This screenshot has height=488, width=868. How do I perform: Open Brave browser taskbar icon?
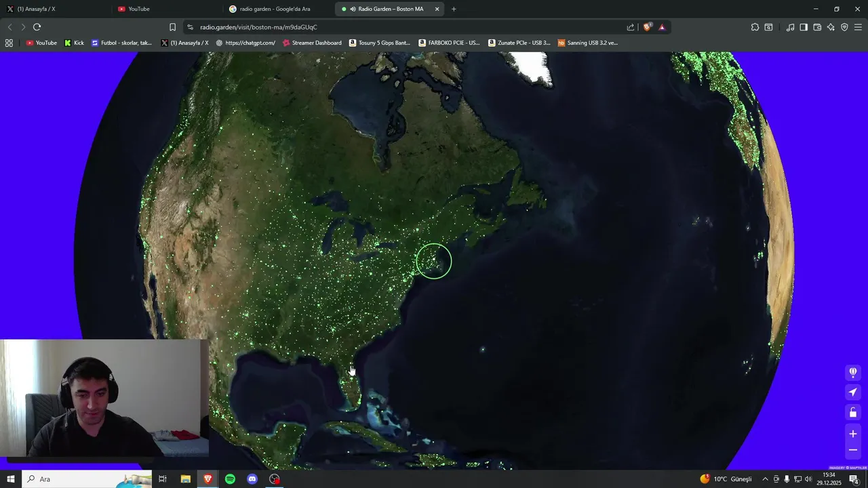[x=208, y=479]
